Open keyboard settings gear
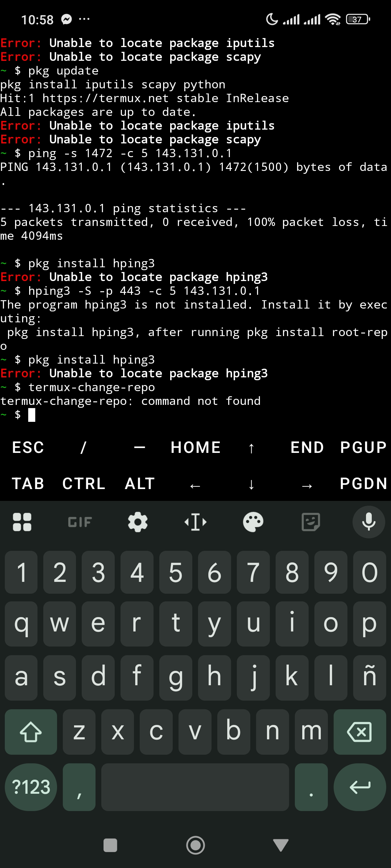 pos(137,522)
